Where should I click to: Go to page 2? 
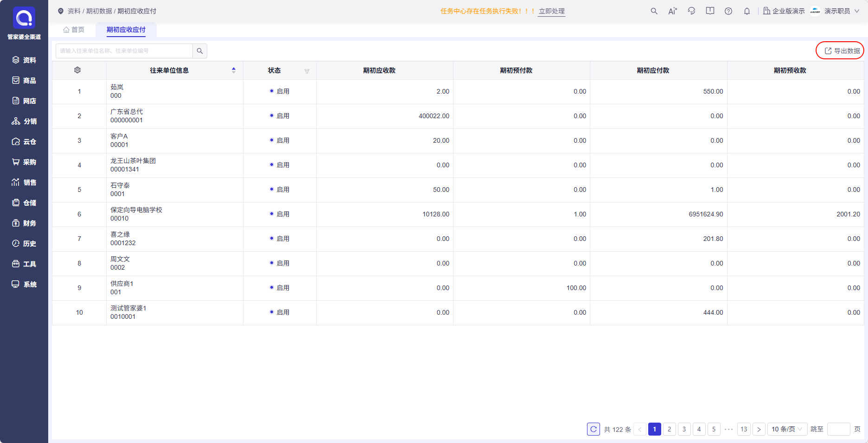pyautogui.click(x=670, y=429)
